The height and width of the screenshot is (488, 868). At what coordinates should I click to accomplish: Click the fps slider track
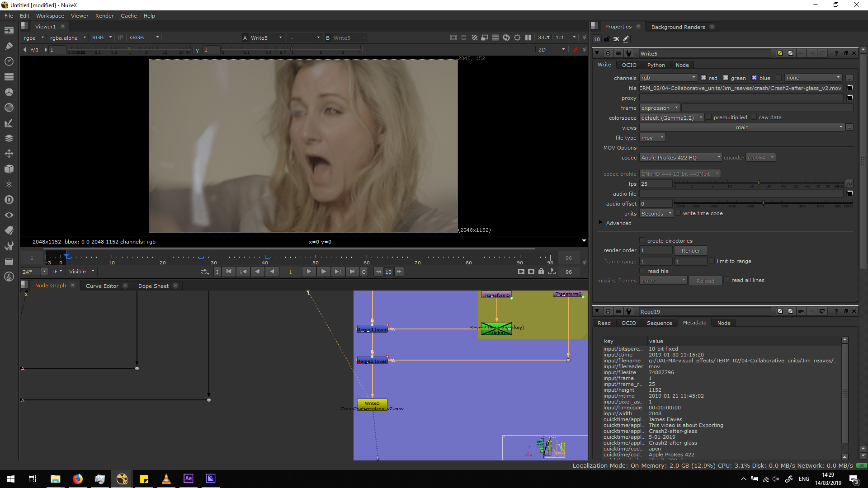click(x=723, y=183)
